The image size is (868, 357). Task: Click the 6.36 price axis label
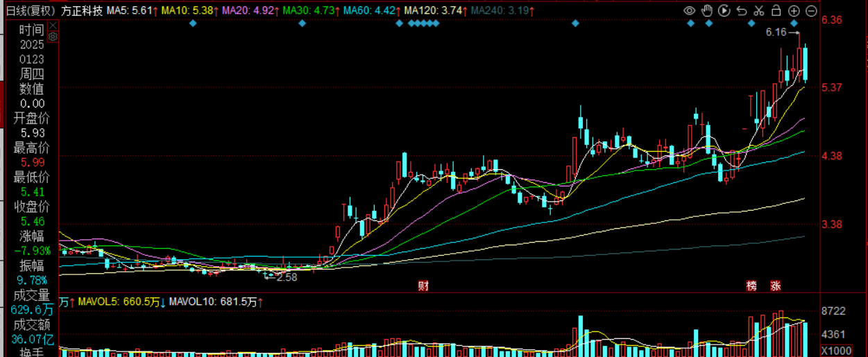coord(832,20)
